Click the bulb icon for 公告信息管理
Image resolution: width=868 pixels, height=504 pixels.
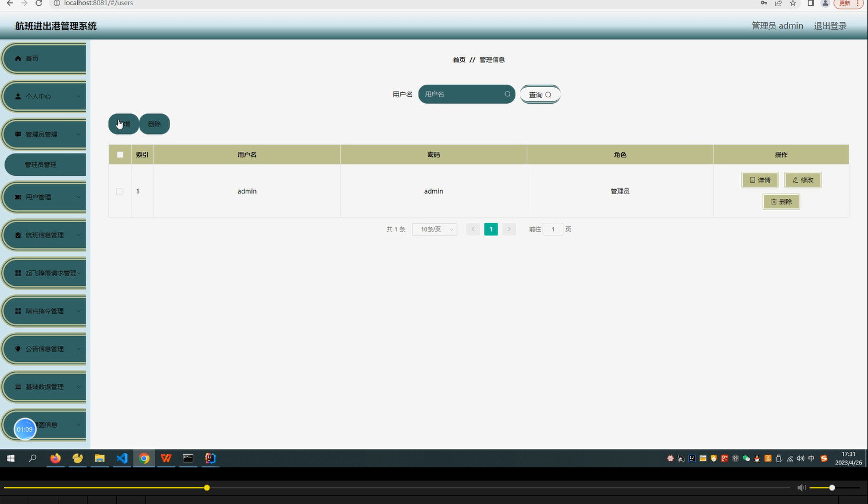(x=18, y=349)
